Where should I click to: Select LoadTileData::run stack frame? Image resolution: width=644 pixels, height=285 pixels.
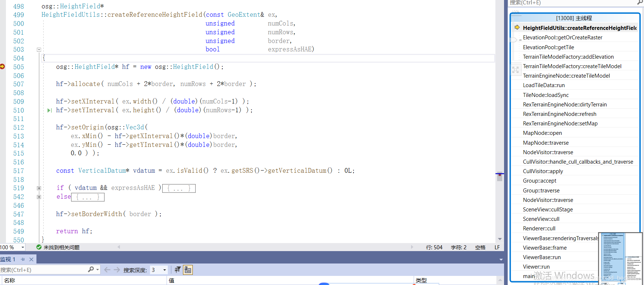[x=544, y=85]
